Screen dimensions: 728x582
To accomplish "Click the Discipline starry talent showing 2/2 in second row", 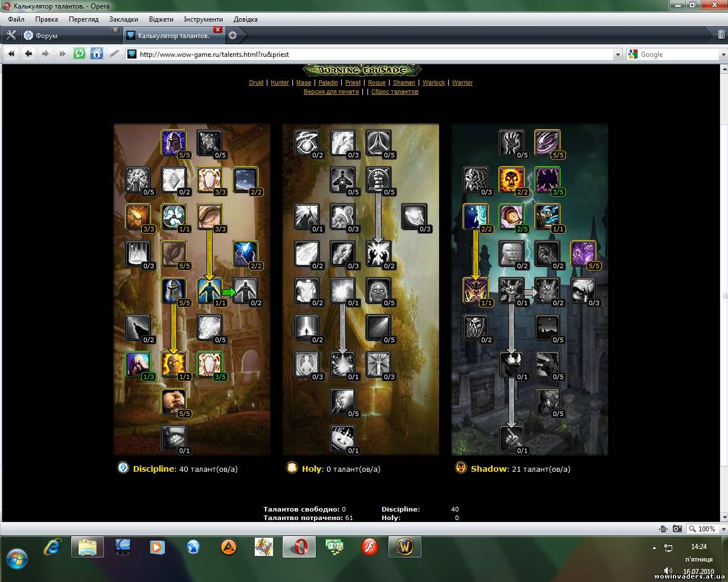I will 246,180.
